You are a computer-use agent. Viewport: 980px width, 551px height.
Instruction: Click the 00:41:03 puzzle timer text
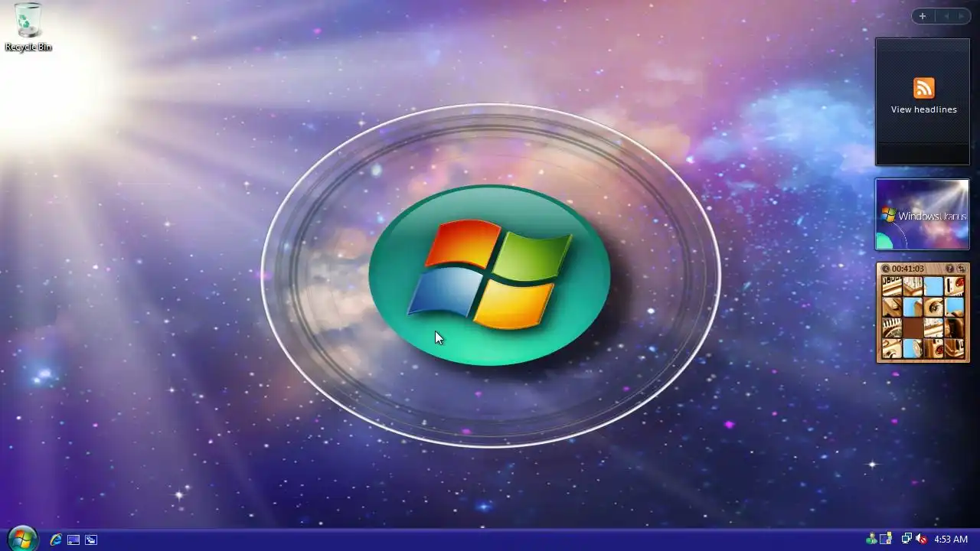tap(907, 269)
